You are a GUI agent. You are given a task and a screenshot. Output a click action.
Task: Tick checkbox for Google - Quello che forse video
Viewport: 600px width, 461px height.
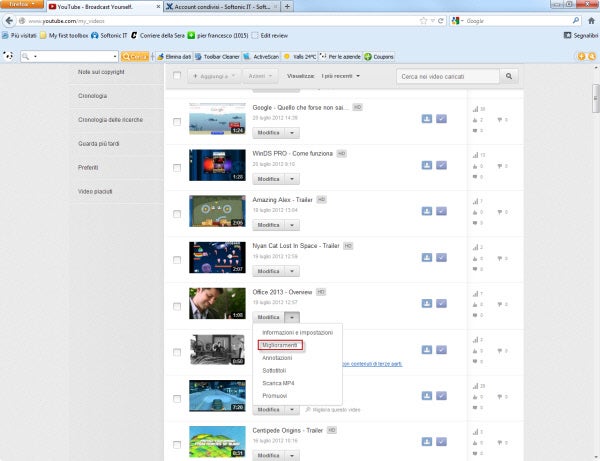click(x=177, y=122)
